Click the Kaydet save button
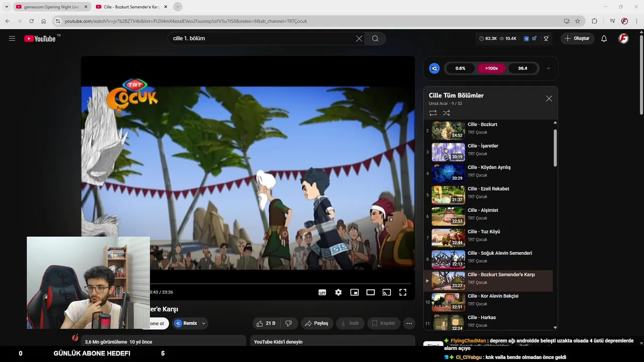The height and width of the screenshot is (362, 644). point(384,323)
